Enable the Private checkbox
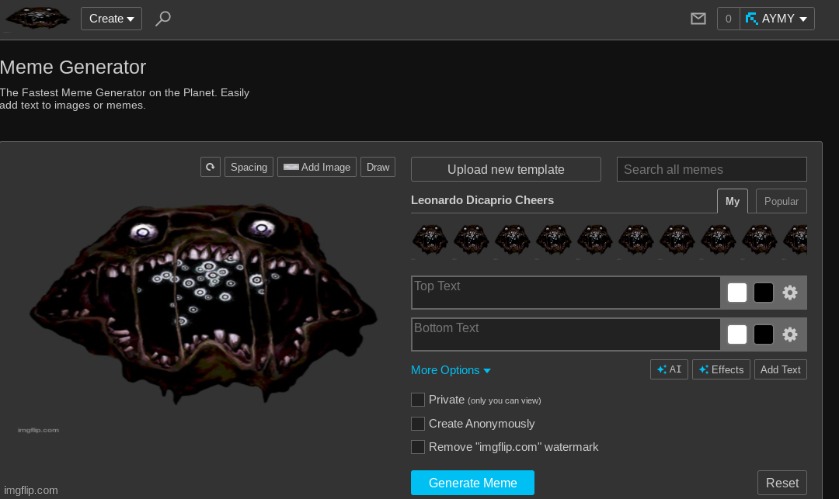 click(x=418, y=399)
